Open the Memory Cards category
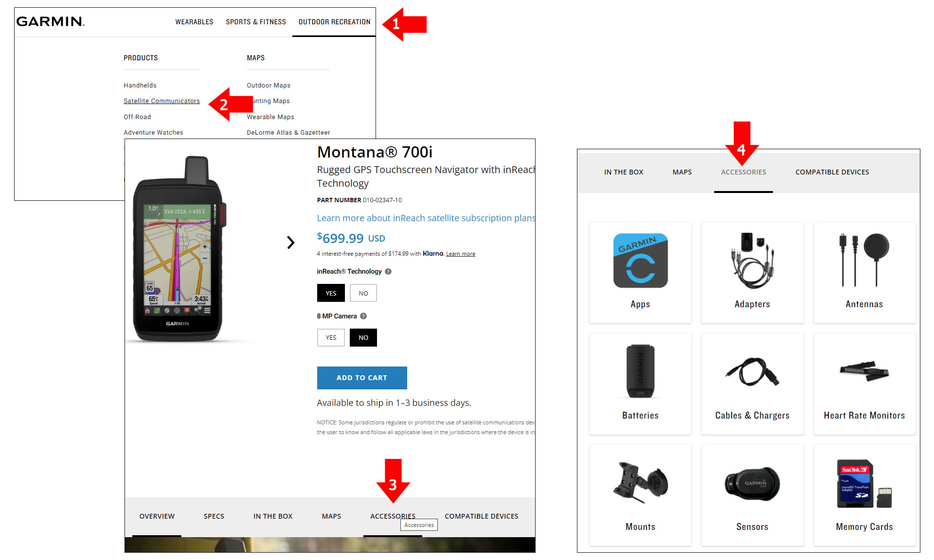This screenshot has height=560, width=934. click(864, 495)
